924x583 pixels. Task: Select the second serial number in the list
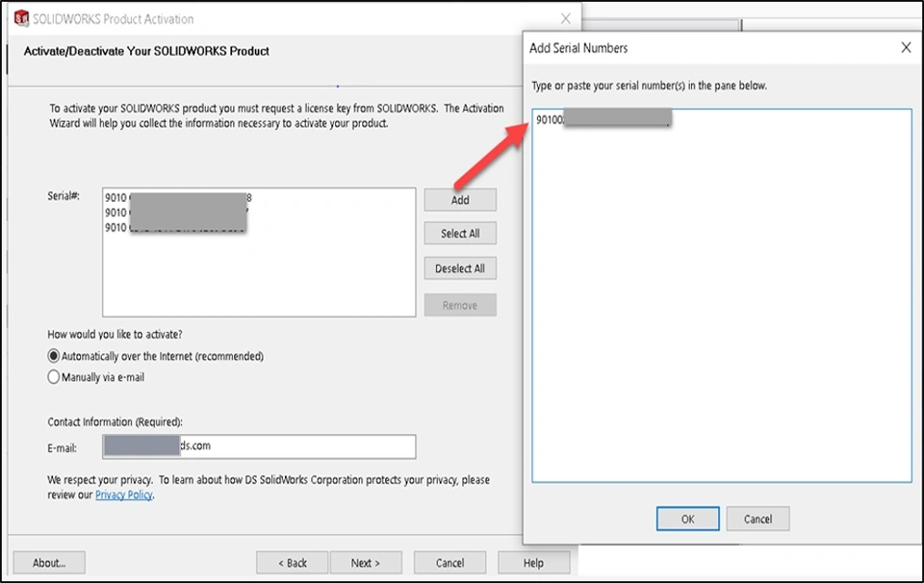point(177,213)
